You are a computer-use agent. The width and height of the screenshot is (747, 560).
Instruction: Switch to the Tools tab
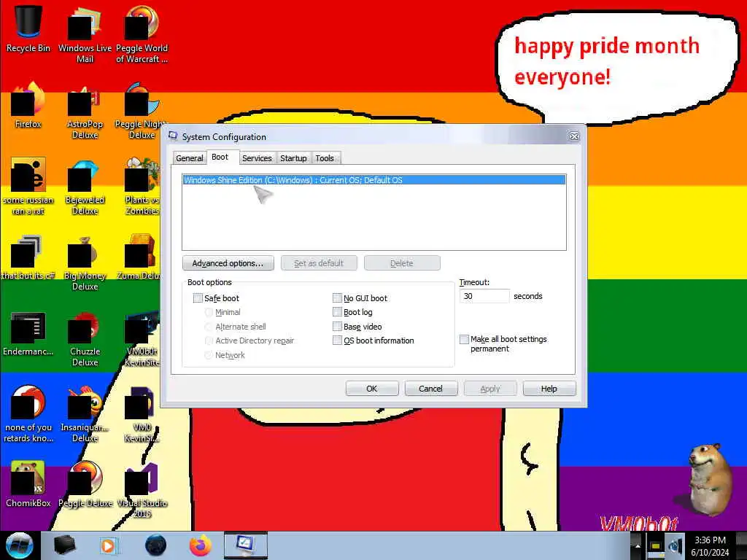pyautogui.click(x=325, y=158)
